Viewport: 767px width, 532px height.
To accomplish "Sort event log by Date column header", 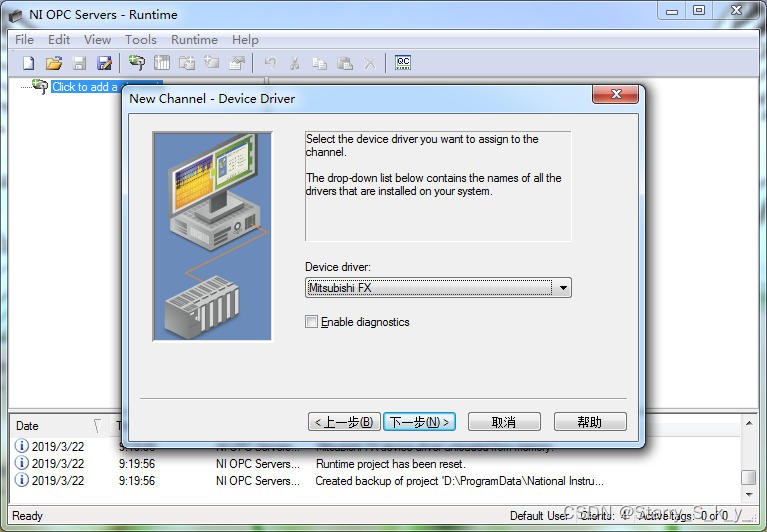I will pos(58,426).
